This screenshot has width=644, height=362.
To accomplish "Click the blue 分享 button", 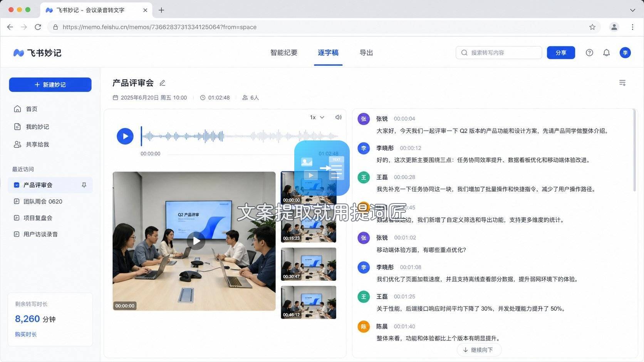I will pos(561,53).
